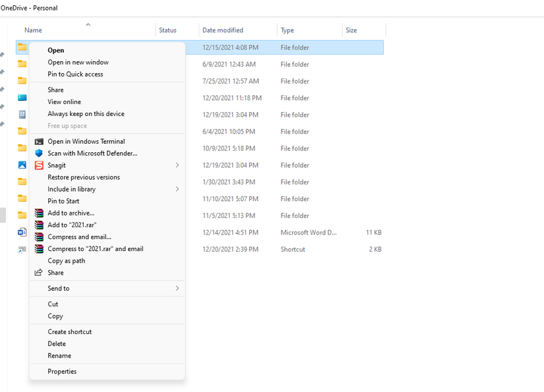The image size is (544, 392).
Task: Click the "Shortcut" type cell
Action: tap(293, 249)
